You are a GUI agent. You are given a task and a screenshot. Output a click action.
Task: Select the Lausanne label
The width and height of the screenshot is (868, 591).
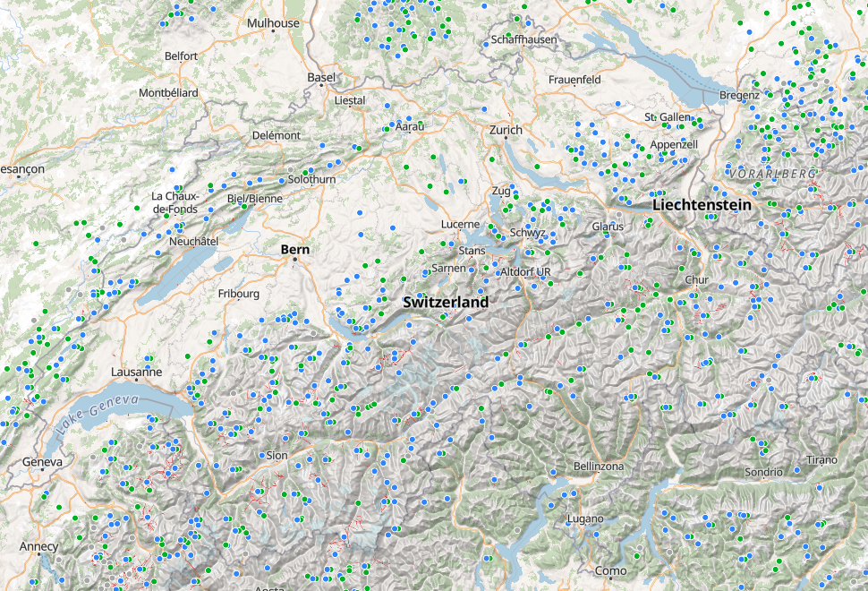(137, 372)
